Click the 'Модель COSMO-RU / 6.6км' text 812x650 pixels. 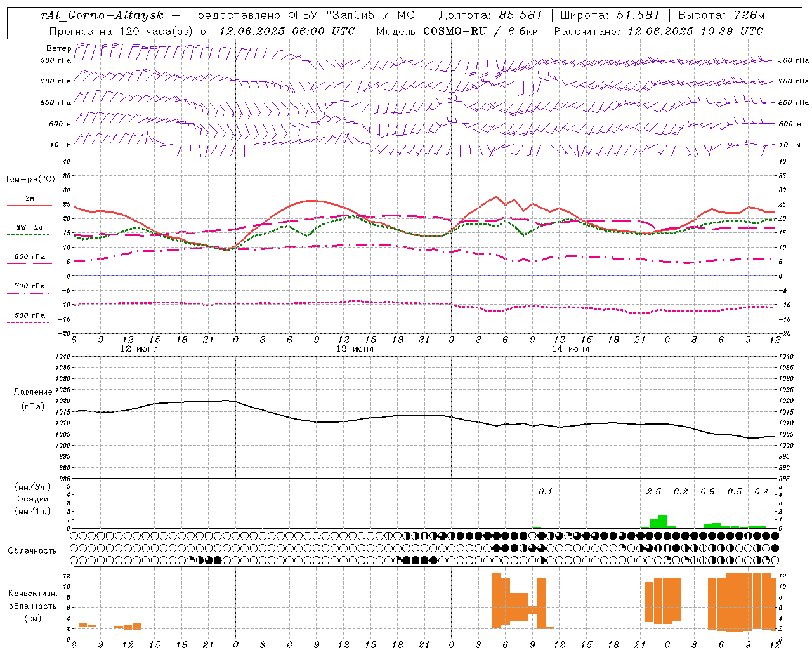[456, 31]
